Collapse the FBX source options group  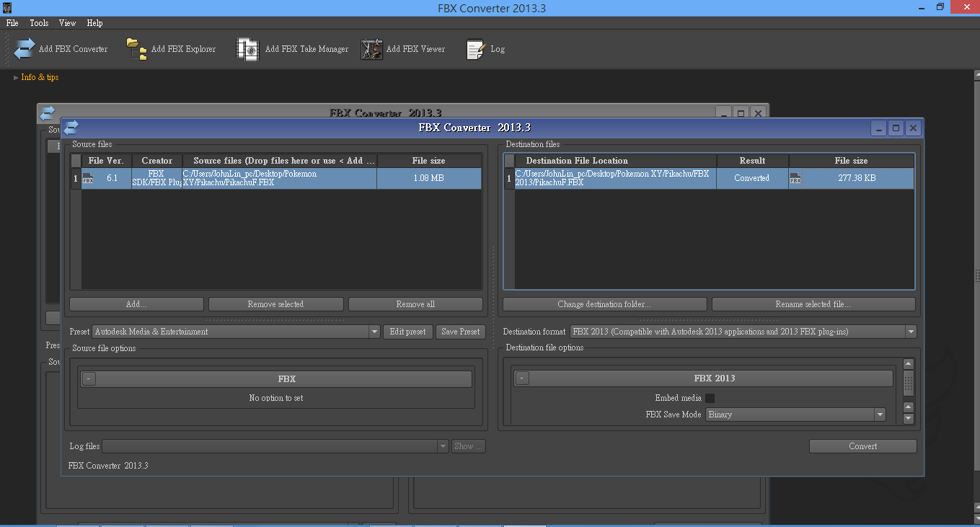tap(88, 378)
